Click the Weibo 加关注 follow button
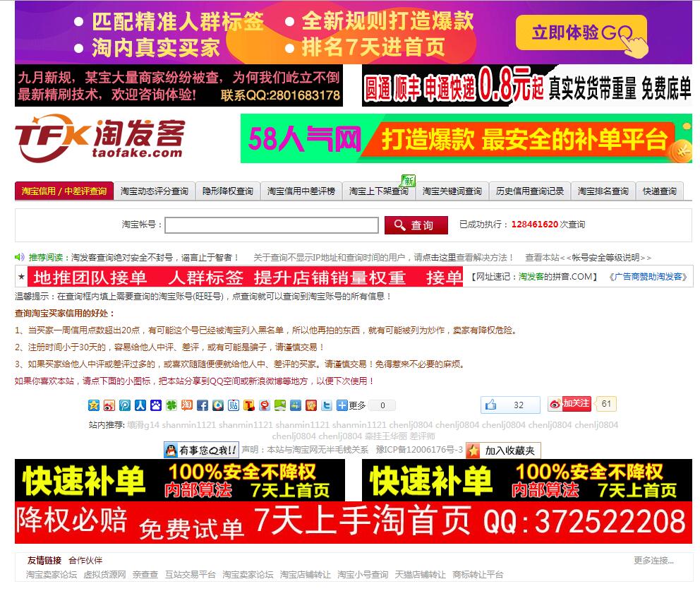This screenshot has height=608, width=700. 569,404
